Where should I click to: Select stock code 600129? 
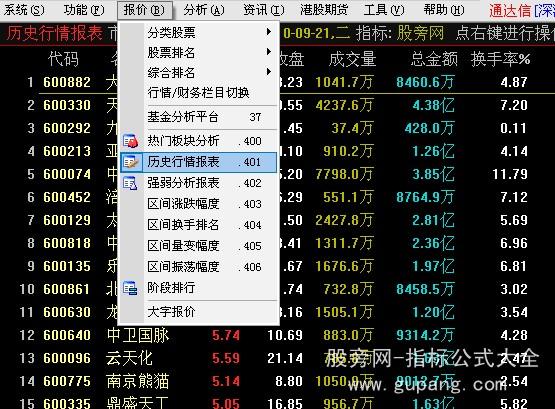tap(67, 220)
